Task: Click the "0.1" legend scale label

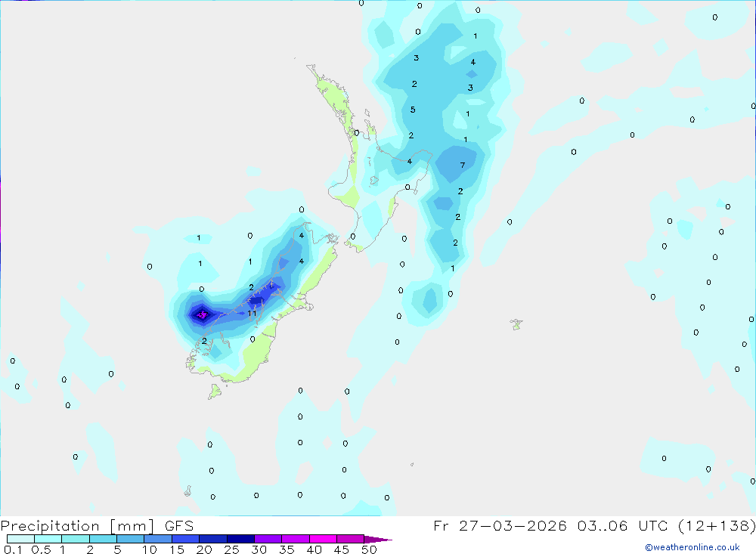Action: 13,549
